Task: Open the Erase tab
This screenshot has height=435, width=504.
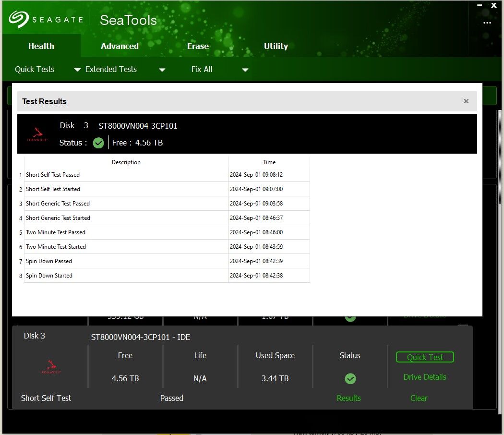Action: click(198, 46)
